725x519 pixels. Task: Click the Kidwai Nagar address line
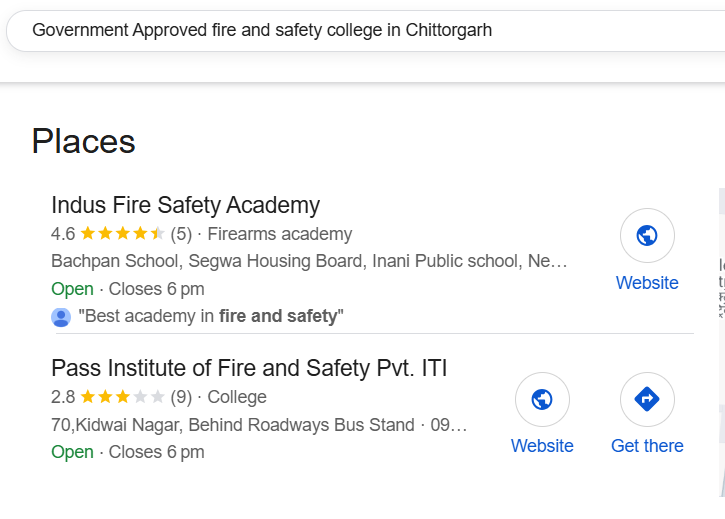pyautogui.click(x=259, y=424)
